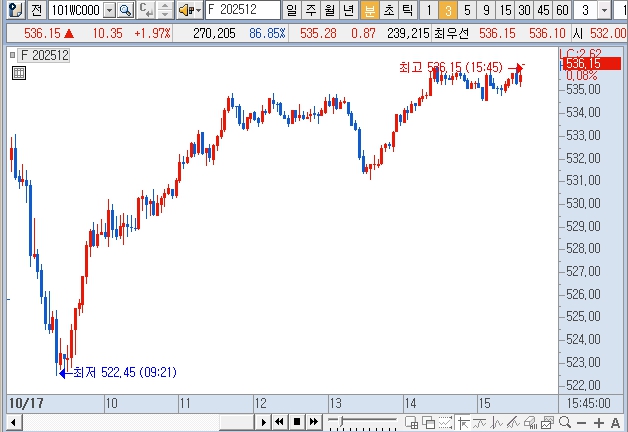
Task: Select the 60 minute interval button
Action: (x=562, y=10)
